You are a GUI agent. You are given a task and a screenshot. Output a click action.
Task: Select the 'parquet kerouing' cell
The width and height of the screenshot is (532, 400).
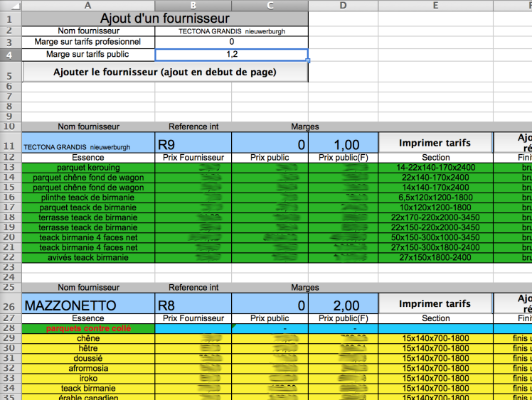(x=88, y=168)
